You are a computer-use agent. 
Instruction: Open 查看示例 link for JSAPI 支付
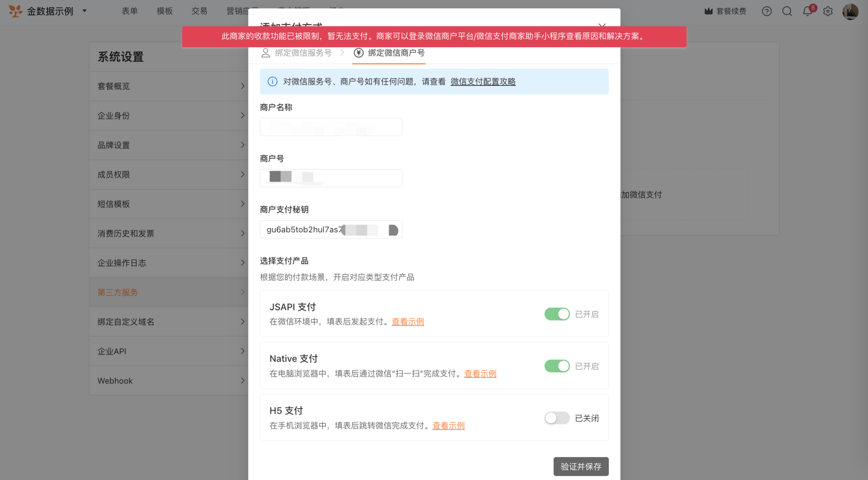click(408, 322)
